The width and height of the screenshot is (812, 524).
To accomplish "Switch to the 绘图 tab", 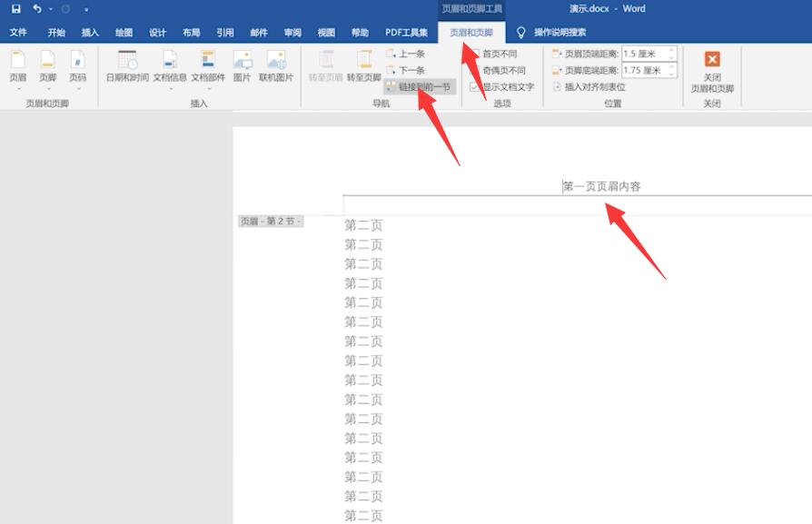I will coord(124,32).
